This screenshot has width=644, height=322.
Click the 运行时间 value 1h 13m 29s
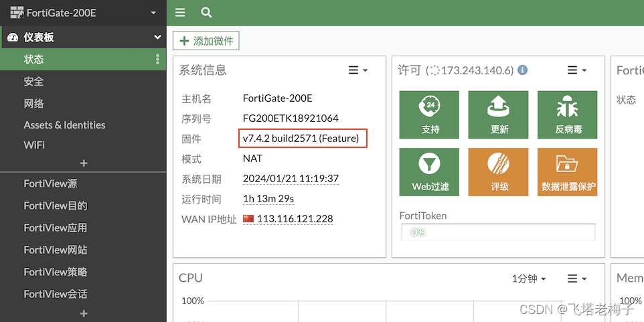268,199
